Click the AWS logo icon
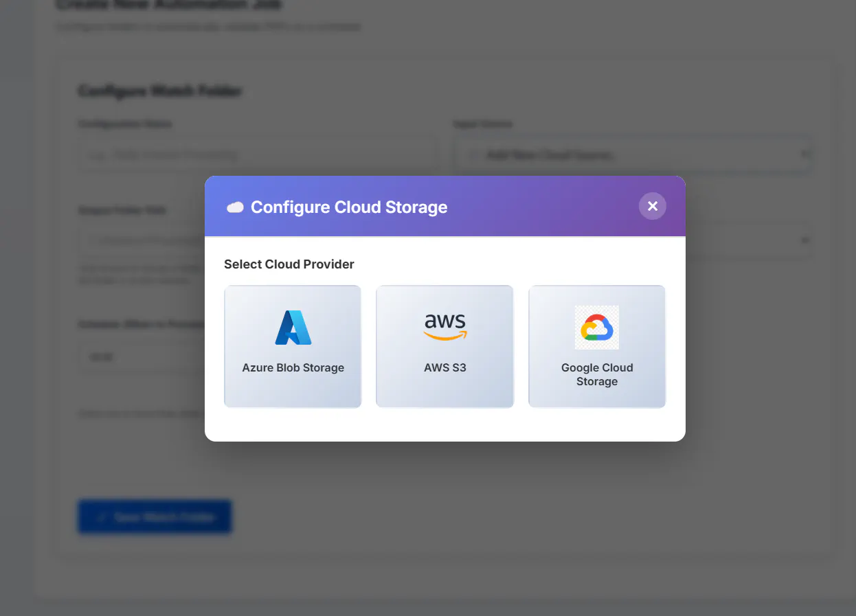856x616 pixels. (445, 328)
